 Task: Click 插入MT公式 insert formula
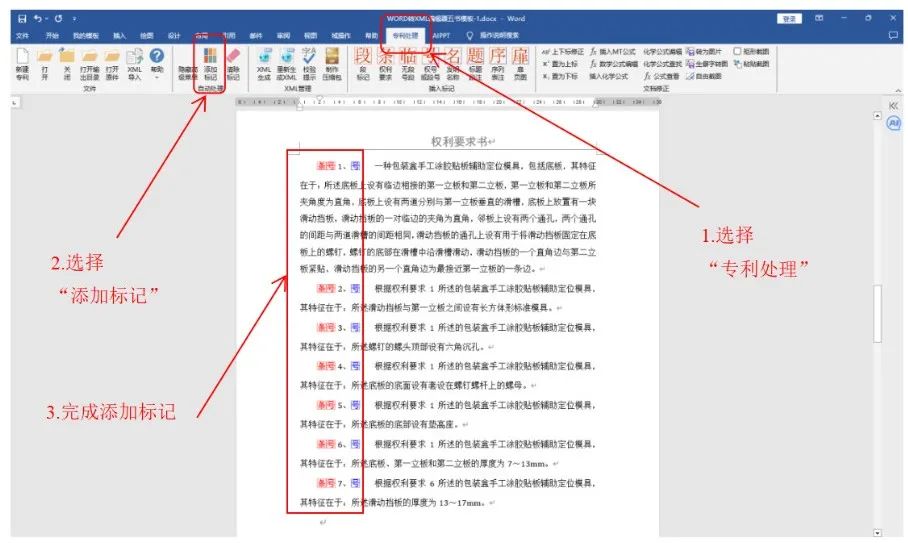613,52
